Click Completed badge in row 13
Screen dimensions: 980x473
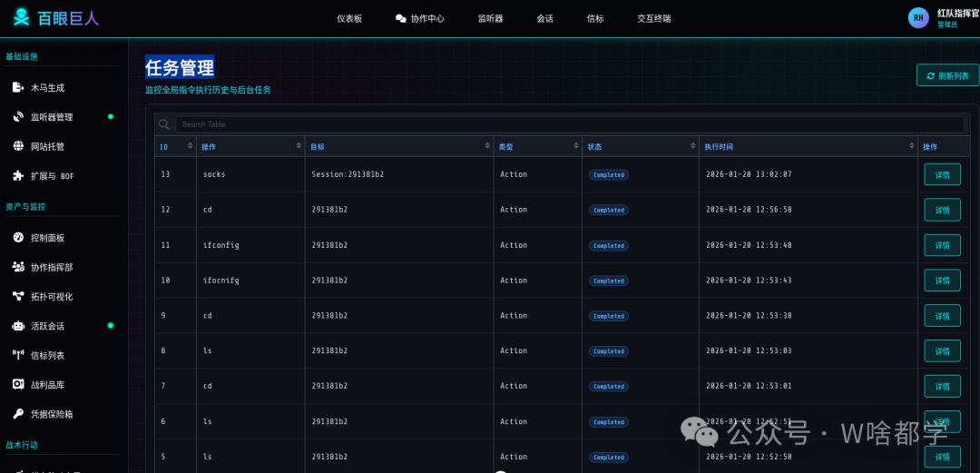tap(609, 174)
